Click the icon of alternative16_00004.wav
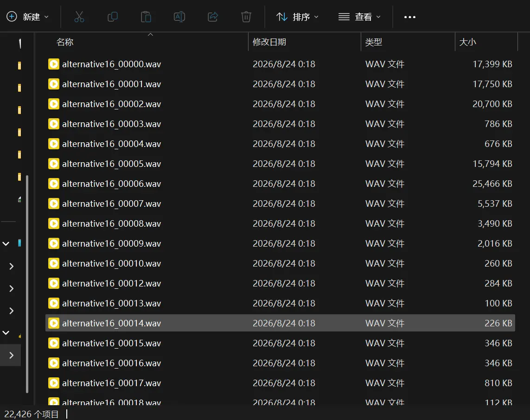 (x=54, y=144)
